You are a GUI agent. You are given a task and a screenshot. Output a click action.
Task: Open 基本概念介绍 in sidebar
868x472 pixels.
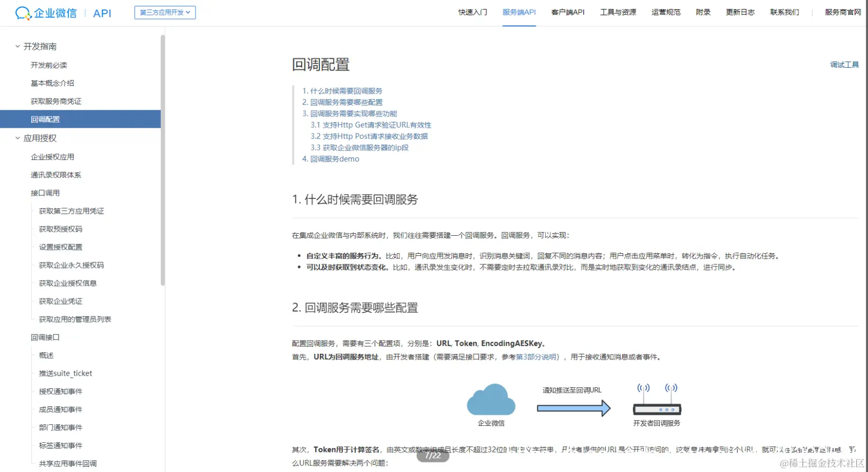coord(52,83)
